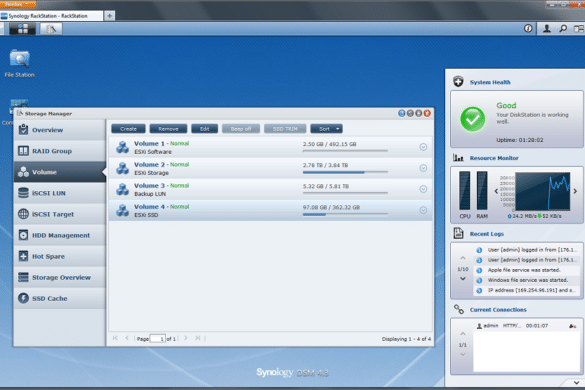Viewport: 585px width, 390px height.
Task: Click the CPU usage bar
Action: (x=464, y=190)
